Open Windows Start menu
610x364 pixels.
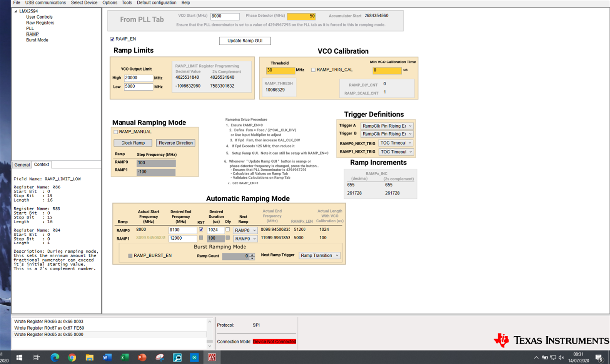(20, 357)
